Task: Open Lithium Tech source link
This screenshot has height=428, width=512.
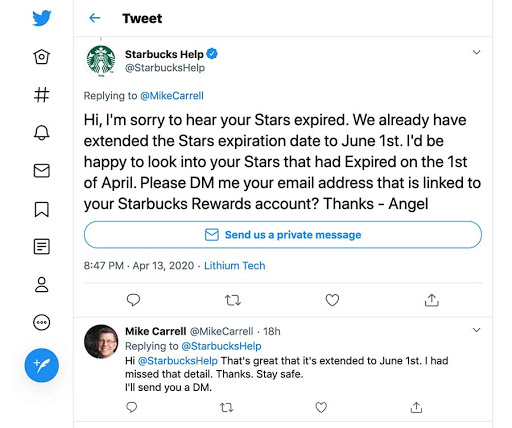Action: (235, 266)
